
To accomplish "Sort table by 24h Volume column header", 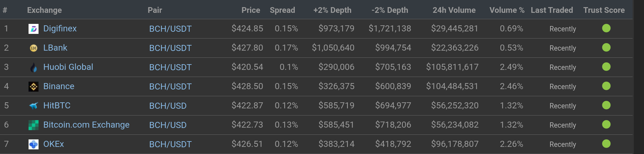I will [454, 10].
